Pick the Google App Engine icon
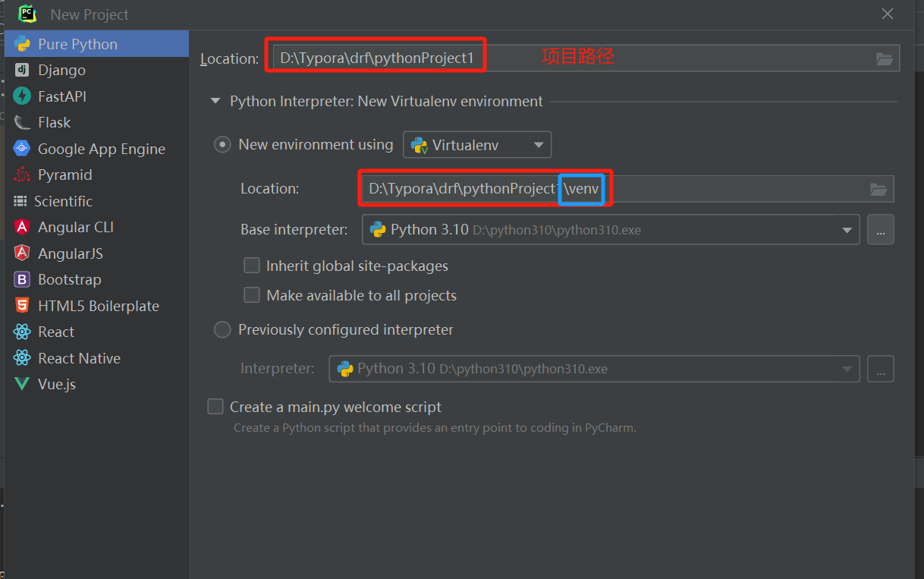This screenshot has height=579, width=924. coord(22,149)
